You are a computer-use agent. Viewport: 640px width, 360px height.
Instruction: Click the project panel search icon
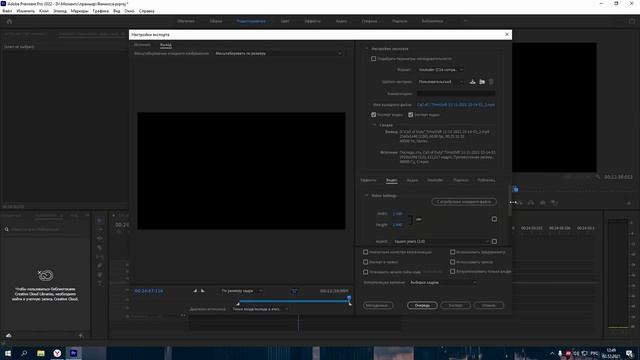[7, 229]
